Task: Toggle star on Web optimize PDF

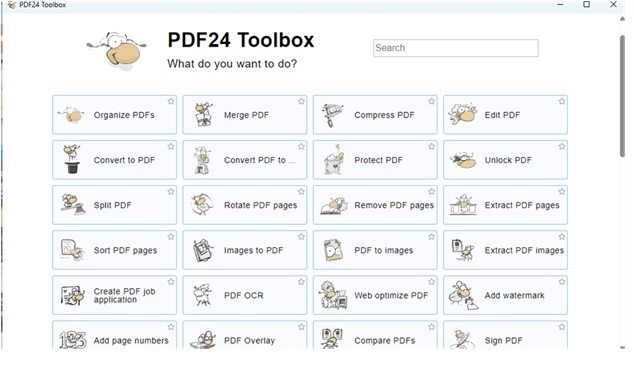Action: (431, 282)
